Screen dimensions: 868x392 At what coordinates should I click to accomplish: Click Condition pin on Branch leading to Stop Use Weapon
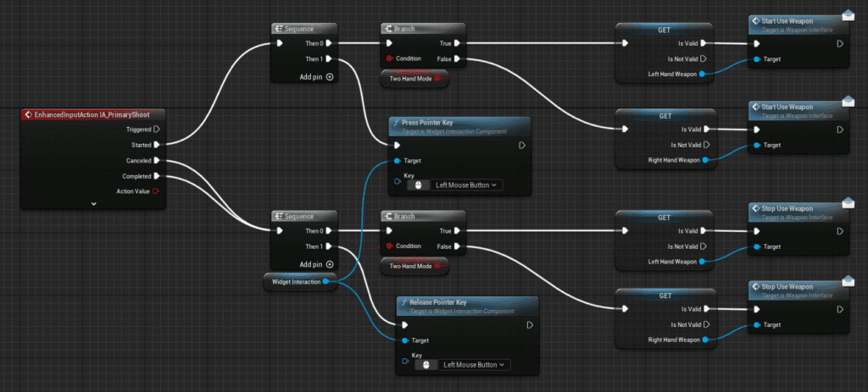(x=389, y=246)
